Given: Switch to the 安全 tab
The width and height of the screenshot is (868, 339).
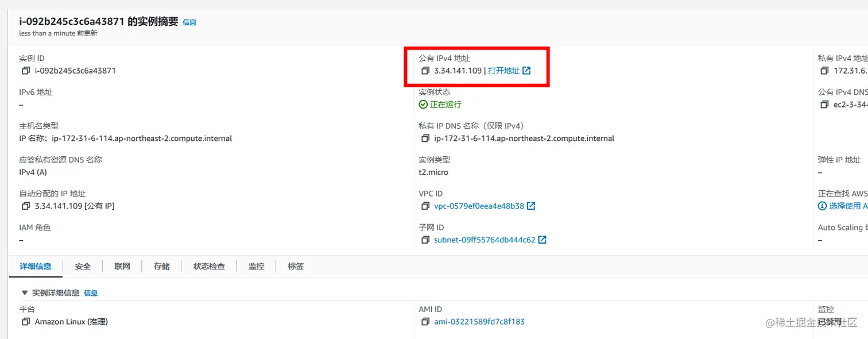Looking at the screenshot, I should (x=83, y=267).
